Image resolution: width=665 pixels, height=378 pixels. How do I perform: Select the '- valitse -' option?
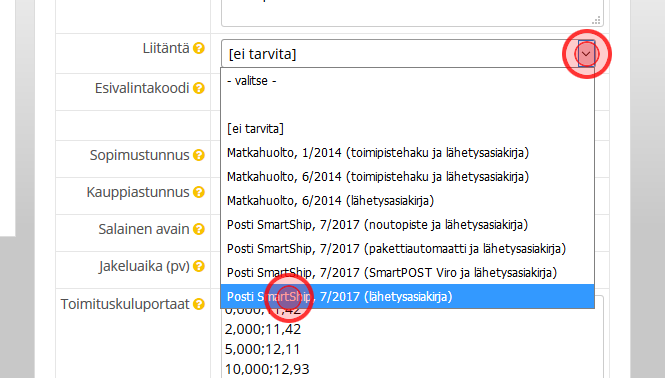pyautogui.click(x=407, y=81)
